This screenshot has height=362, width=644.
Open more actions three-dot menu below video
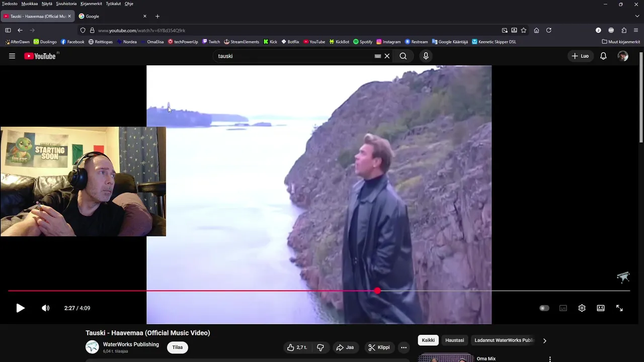[x=404, y=347]
